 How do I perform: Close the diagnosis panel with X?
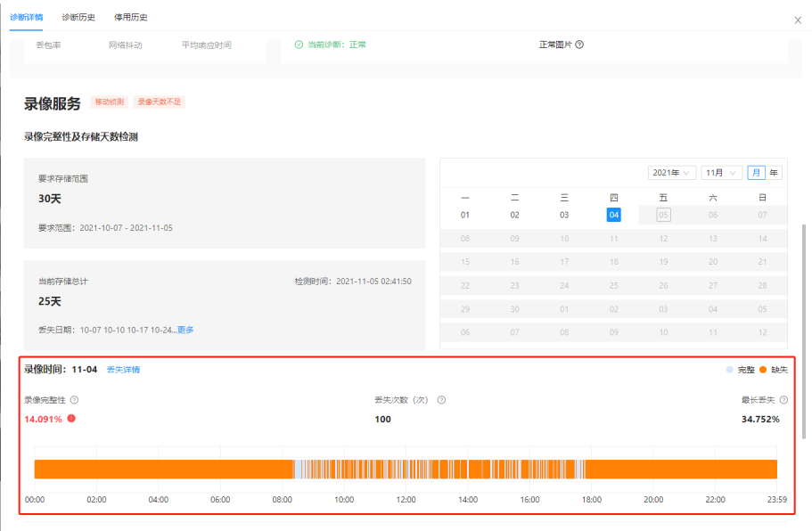pyautogui.click(x=797, y=20)
